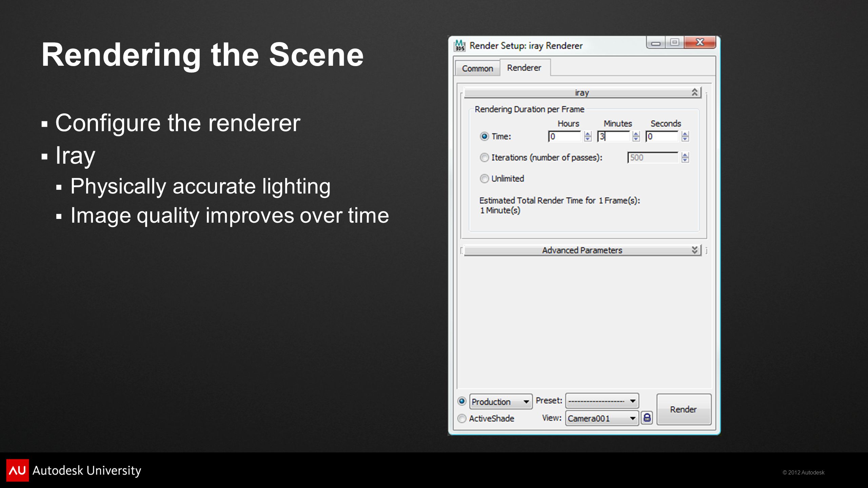Image resolution: width=868 pixels, height=488 pixels.
Task: Click the 3ds Max icon in title bar
Action: tap(459, 45)
